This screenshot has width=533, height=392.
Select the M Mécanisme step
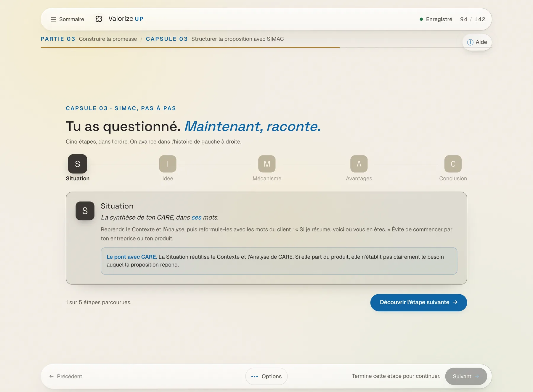pyautogui.click(x=267, y=168)
